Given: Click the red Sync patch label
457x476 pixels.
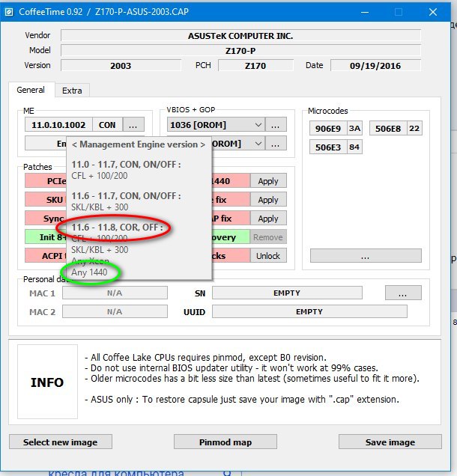Looking at the screenshot, I should (x=46, y=219).
